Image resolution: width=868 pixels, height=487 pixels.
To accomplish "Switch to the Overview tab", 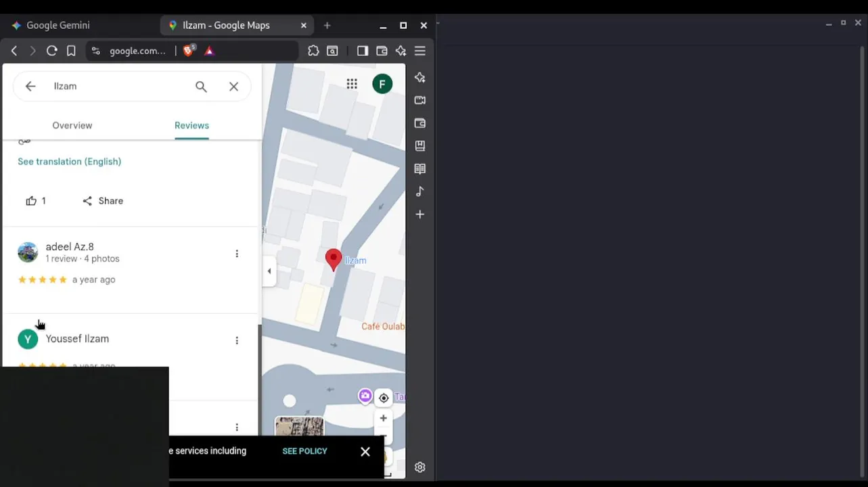I will (x=72, y=125).
